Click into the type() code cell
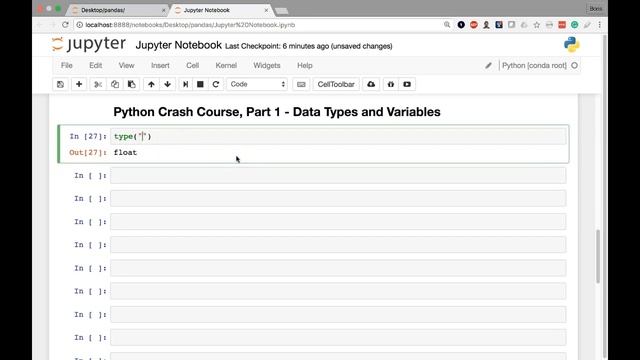The image size is (640, 360). [x=338, y=136]
